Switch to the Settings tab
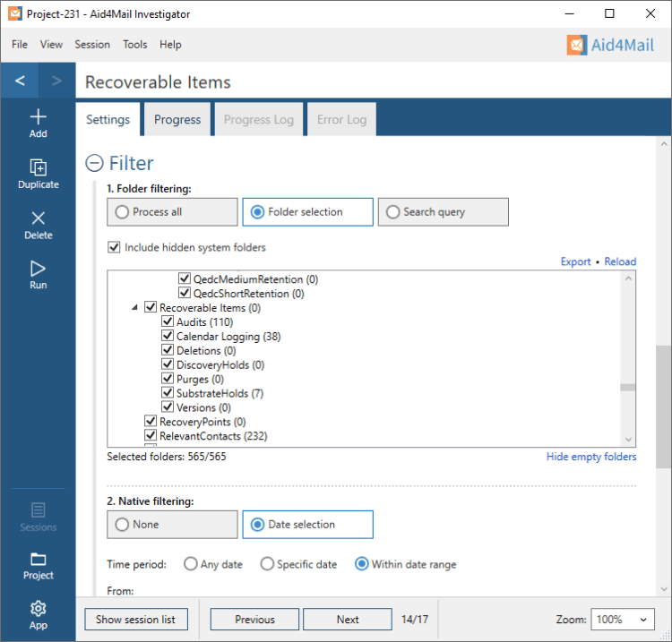 108,119
